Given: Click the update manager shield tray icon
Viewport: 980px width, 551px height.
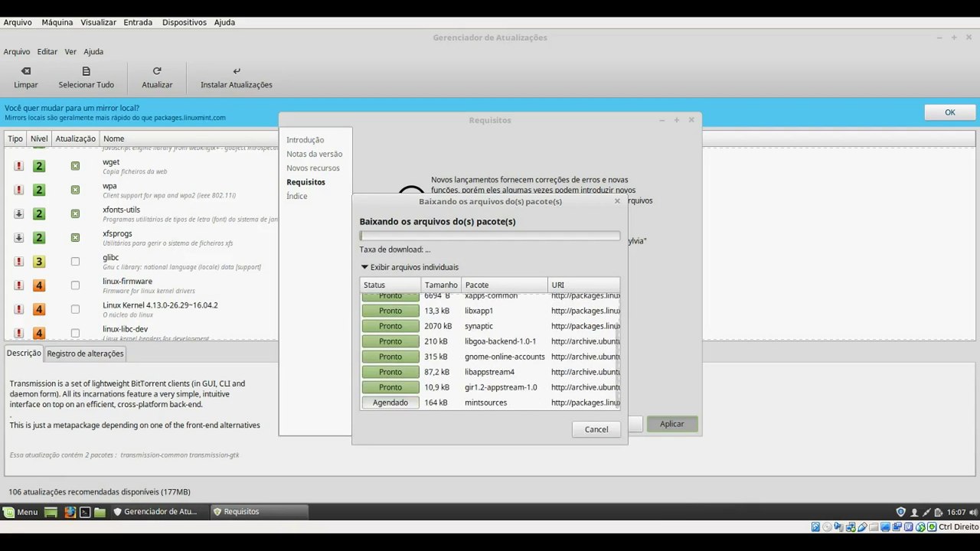Looking at the screenshot, I should pyautogui.click(x=900, y=512).
